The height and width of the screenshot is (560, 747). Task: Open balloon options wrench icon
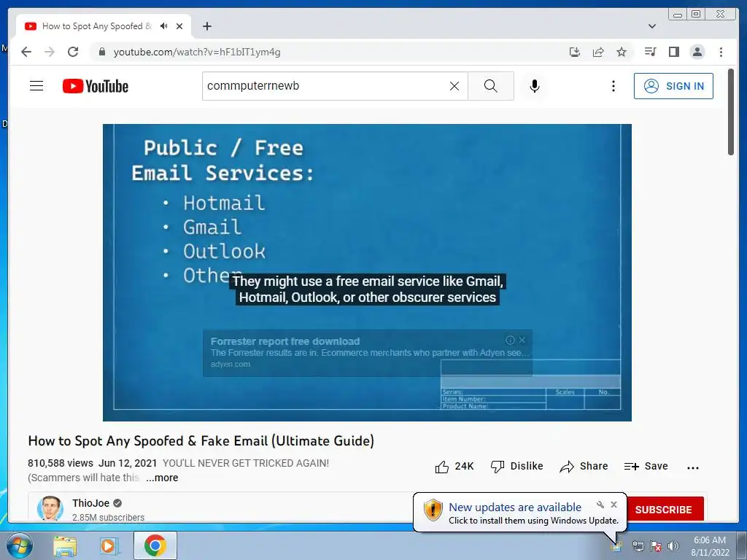tap(600, 505)
